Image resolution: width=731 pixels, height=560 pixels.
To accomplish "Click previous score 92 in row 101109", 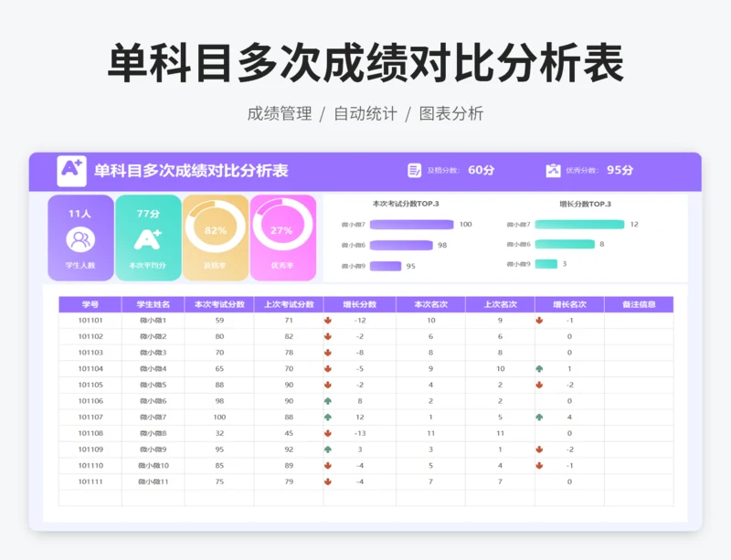I will (289, 449).
